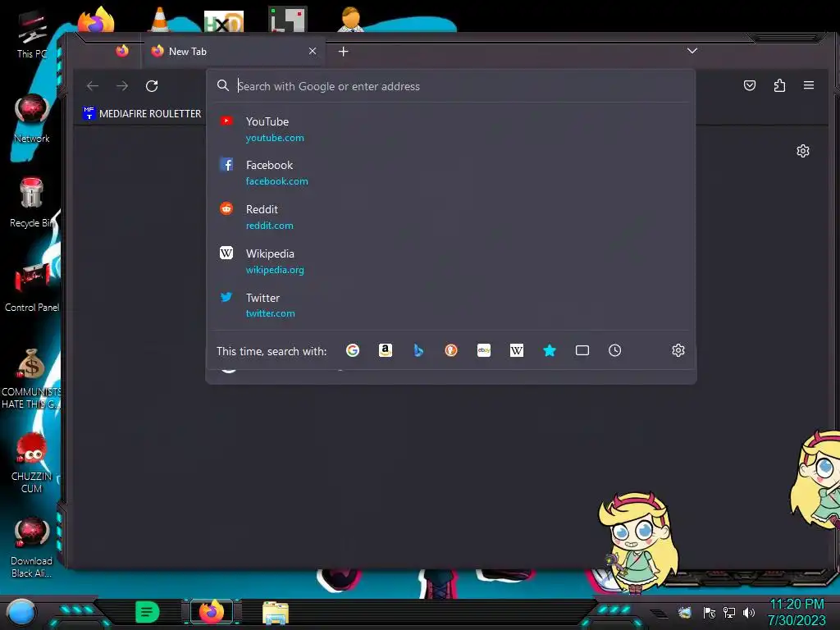Image resolution: width=840 pixels, height=630 pixels.
Task: Open the This PC desktop icon
Action: [x=32, y=34]
